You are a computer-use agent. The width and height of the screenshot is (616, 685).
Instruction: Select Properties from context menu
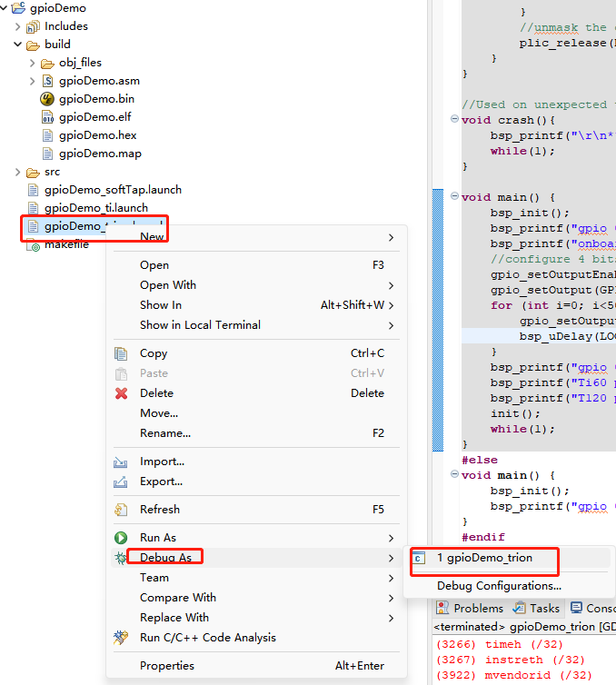(165, 666)
